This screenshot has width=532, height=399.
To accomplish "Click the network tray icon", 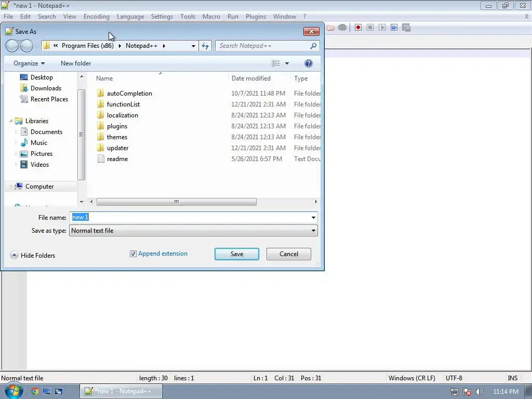I will tap(454, 392).
